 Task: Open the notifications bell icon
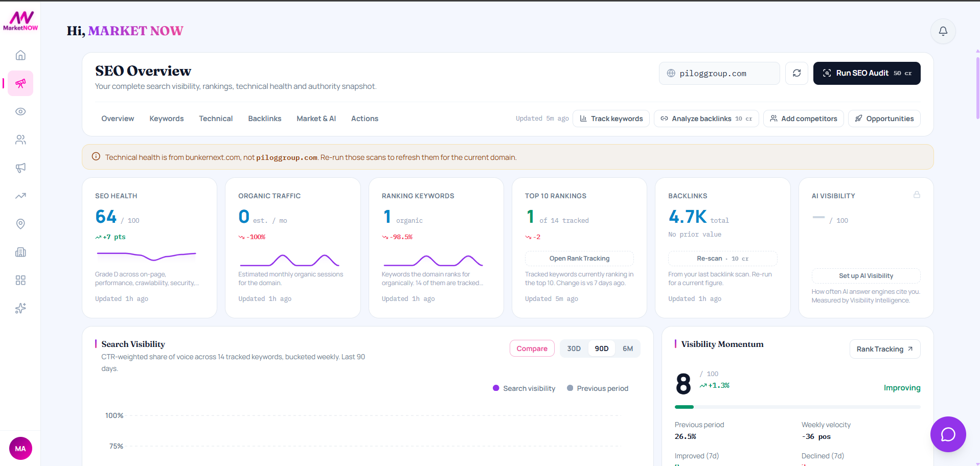point(943,31)
